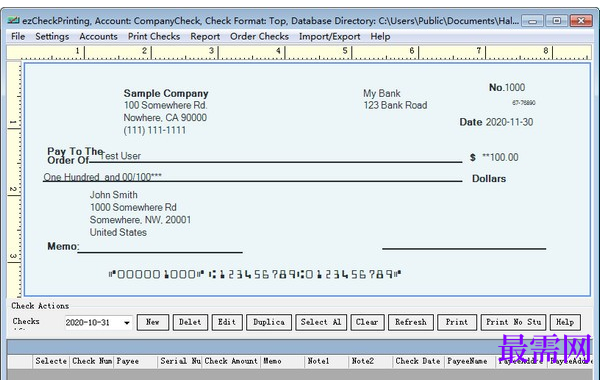Minimize the ezCheckPrinting window
The height and width of the screenshot is (380, 610).
point(533,21)
